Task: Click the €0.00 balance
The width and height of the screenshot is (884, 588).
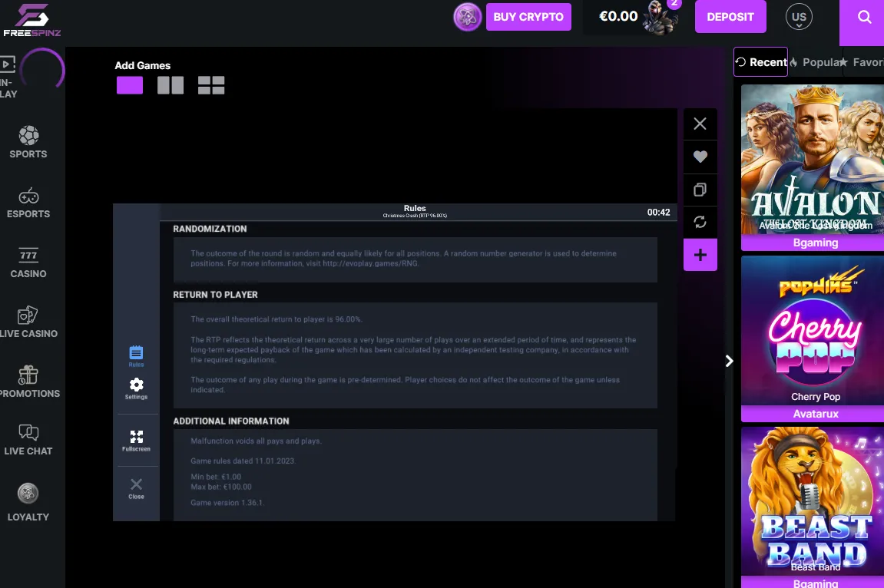Action: [x=618, y=16]
